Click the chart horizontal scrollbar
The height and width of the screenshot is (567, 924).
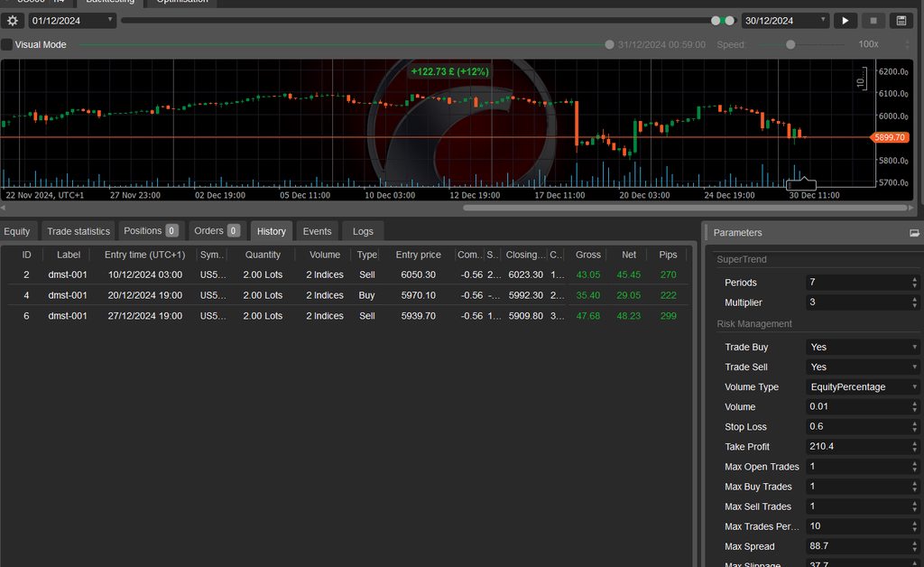pos(685,208)
